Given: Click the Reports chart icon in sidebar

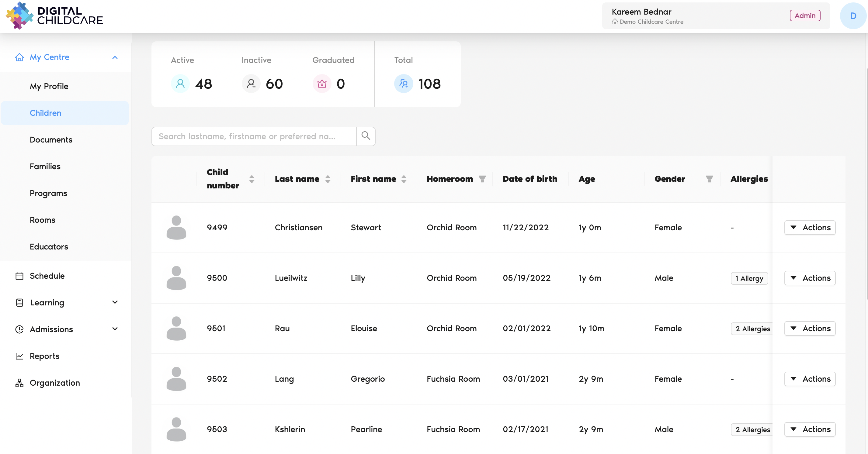Looking at the screenshot, I should tap(19, 356).
